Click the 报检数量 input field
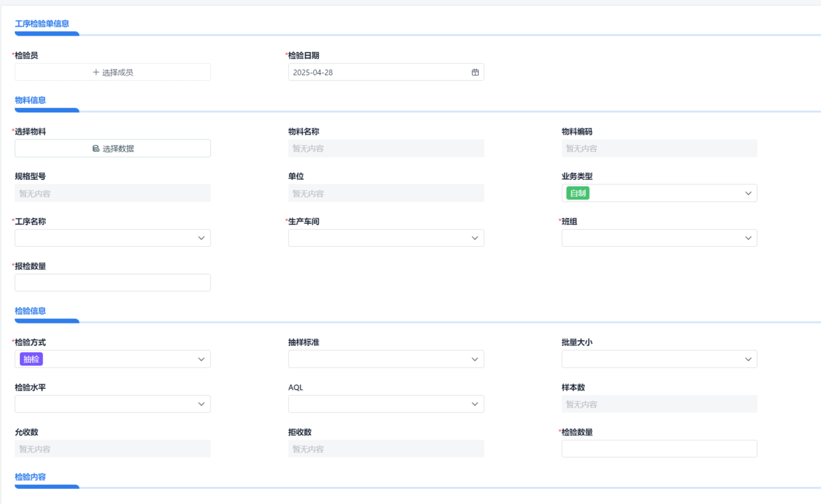The height and width of the screenshot is (504, 821). 113,283
